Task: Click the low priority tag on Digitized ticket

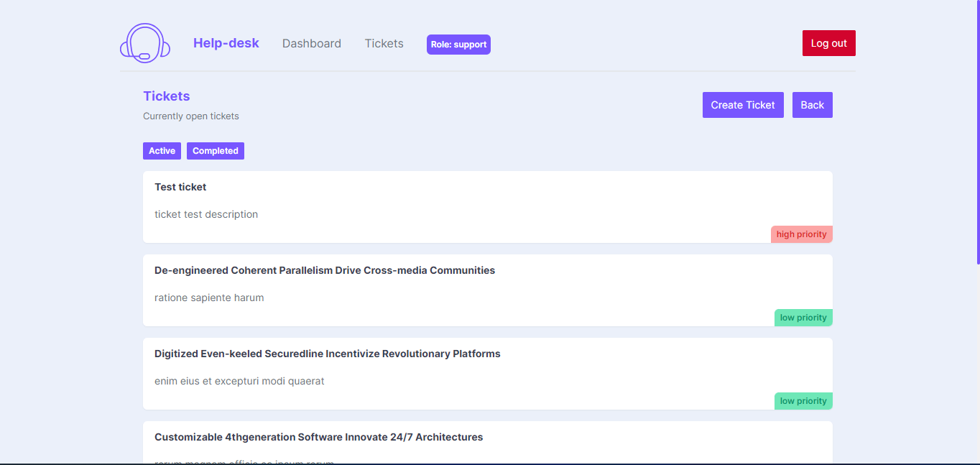Action: click(x=803, y=401)
